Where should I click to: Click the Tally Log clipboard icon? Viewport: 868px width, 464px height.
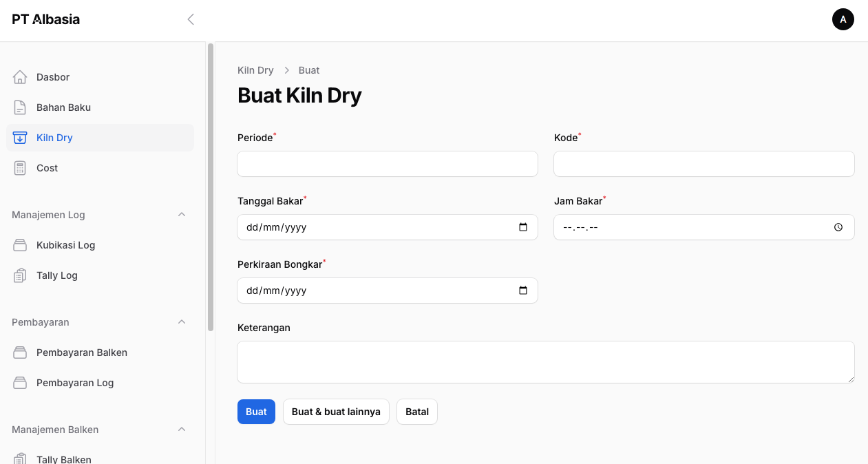point(20,275)
